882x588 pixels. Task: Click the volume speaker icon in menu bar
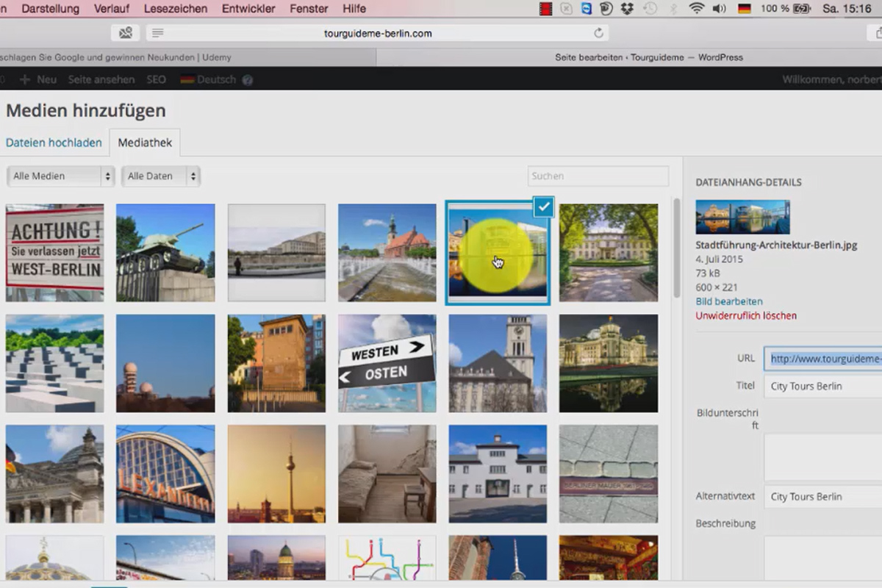(x=719, y=9)
